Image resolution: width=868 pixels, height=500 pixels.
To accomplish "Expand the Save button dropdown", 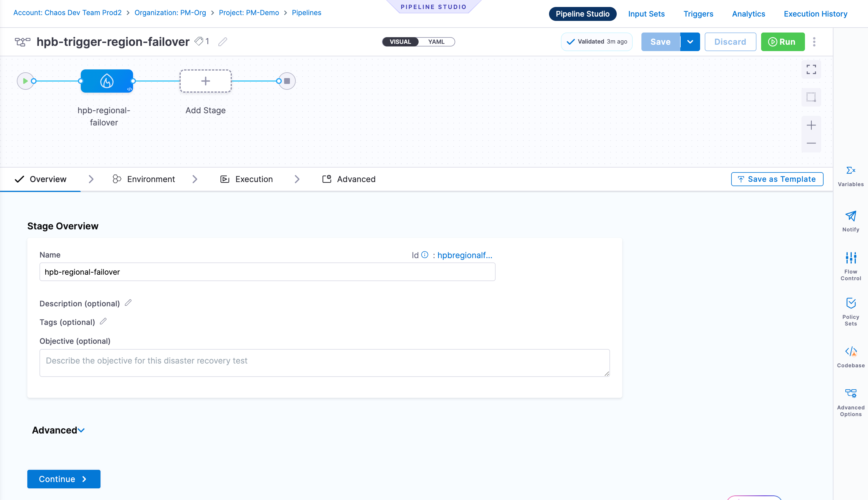I will click(690, 42).
